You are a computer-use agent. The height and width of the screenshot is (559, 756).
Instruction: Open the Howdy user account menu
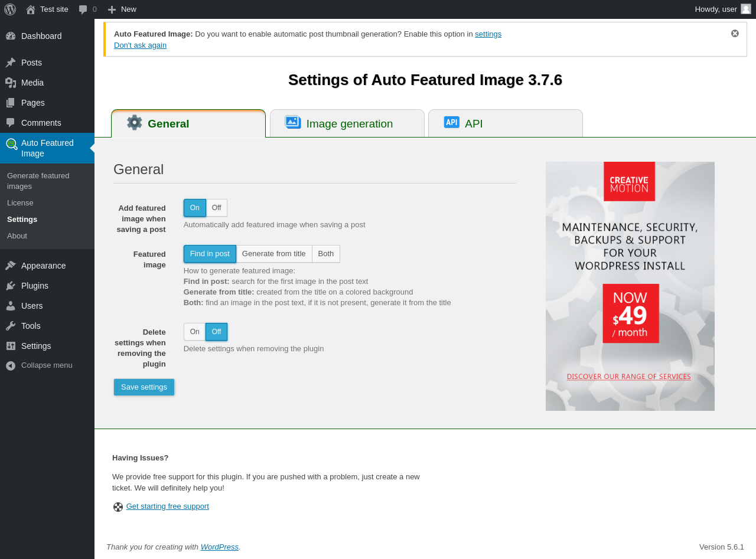click(722, 9)
